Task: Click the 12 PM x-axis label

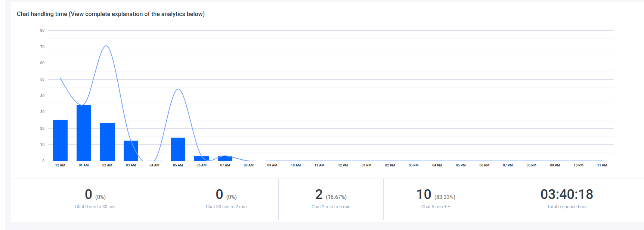Action: click(x=343, y=165)
